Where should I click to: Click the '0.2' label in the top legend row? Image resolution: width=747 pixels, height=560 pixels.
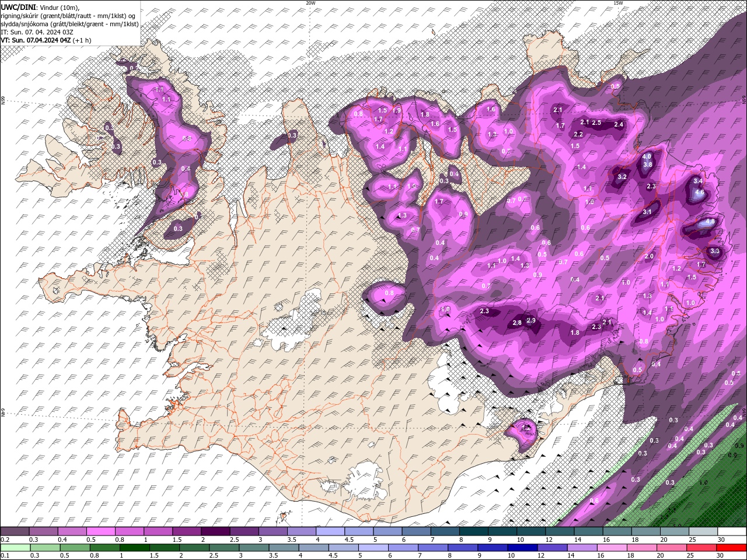tap(5, 540)
